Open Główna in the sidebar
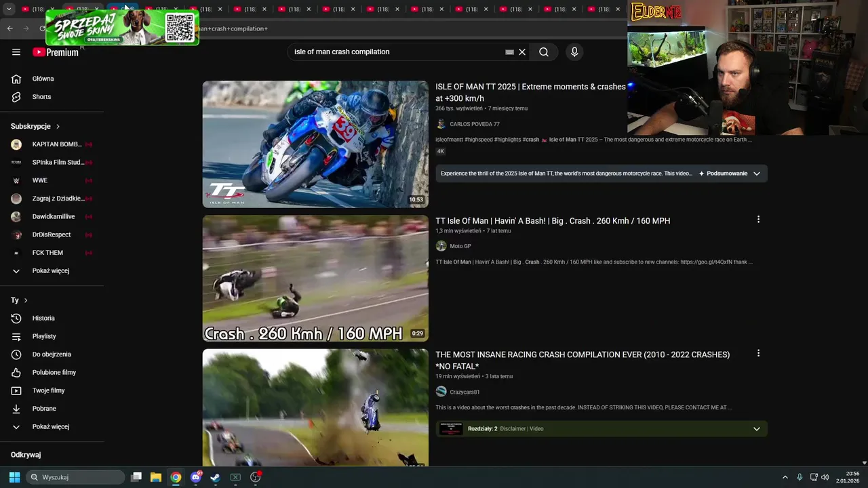868x488 pixels. (x=43, y=79)
